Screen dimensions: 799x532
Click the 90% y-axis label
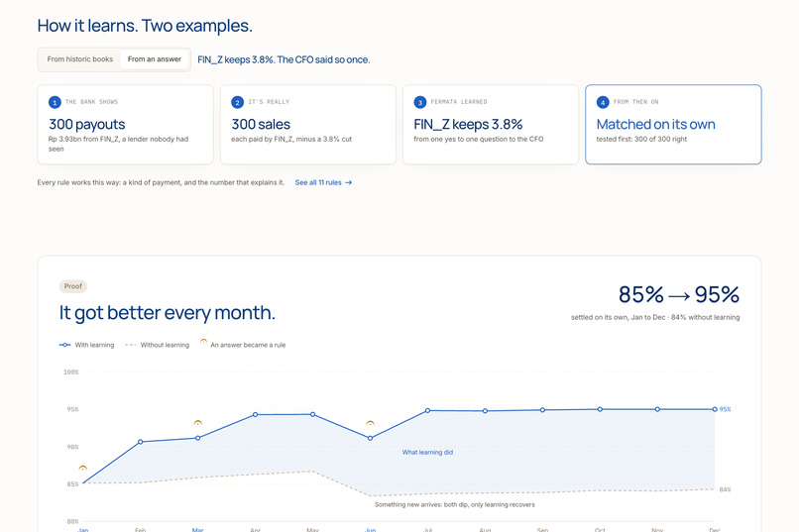point(73,447)
